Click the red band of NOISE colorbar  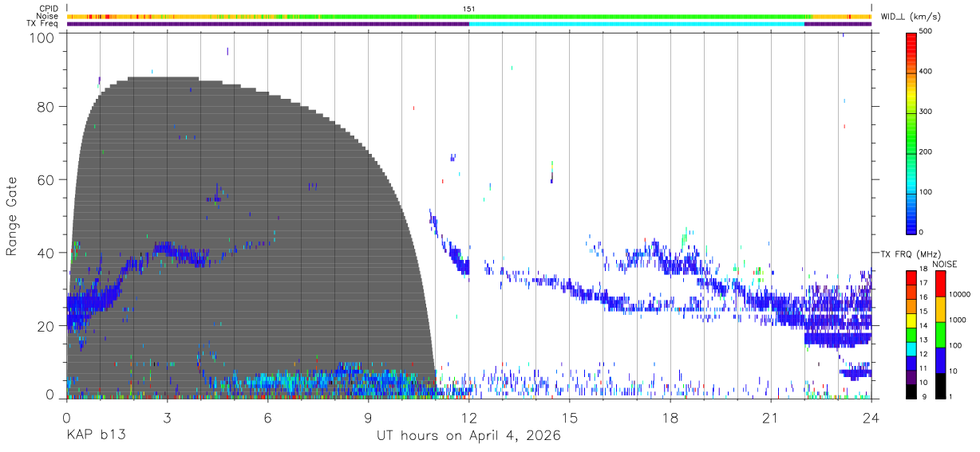point(940,282)
